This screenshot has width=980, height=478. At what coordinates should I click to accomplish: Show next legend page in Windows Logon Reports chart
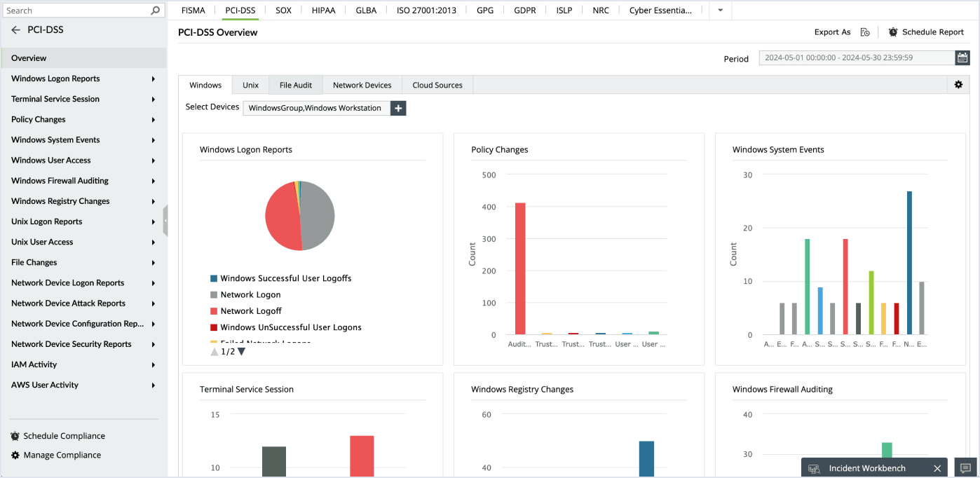coord(240,351)
